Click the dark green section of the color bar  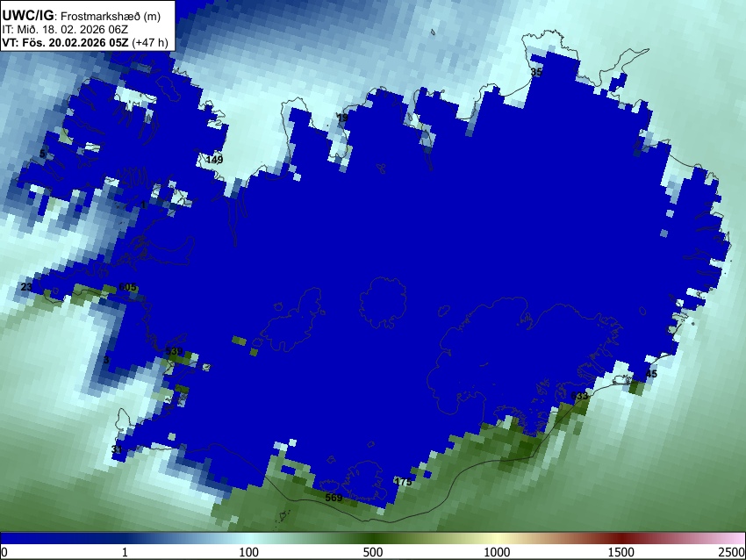[x=373, y=538]
